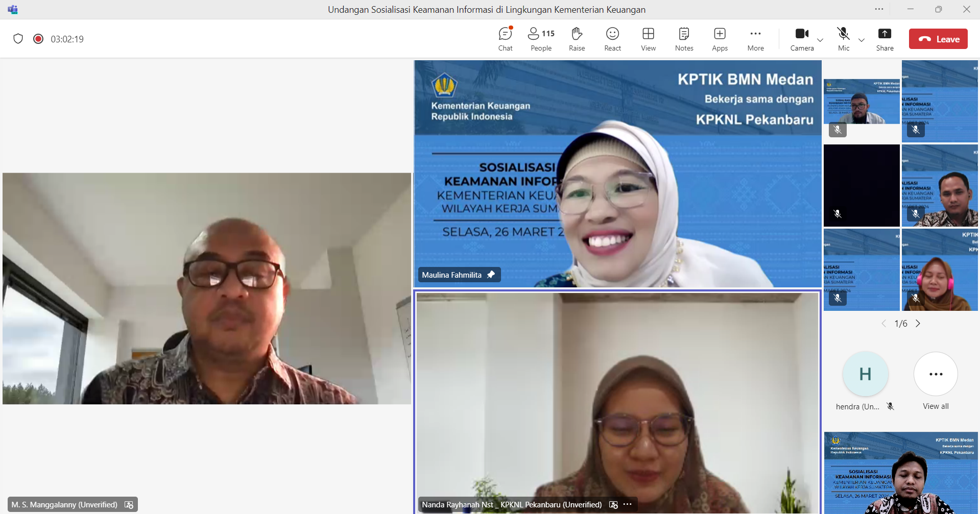Click the shield privacy indicator icon
The height and width of the screenshot is (514, 980).
click(18, 39)
